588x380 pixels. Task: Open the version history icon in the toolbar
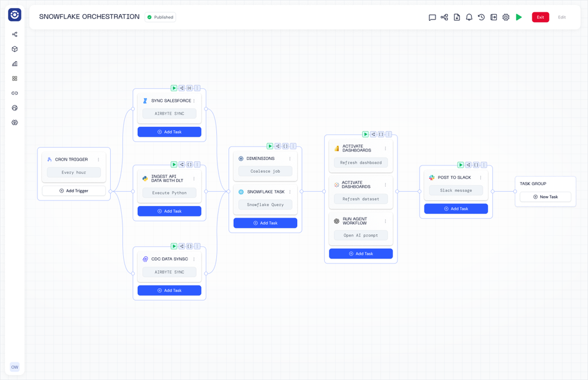click(481, 17)
